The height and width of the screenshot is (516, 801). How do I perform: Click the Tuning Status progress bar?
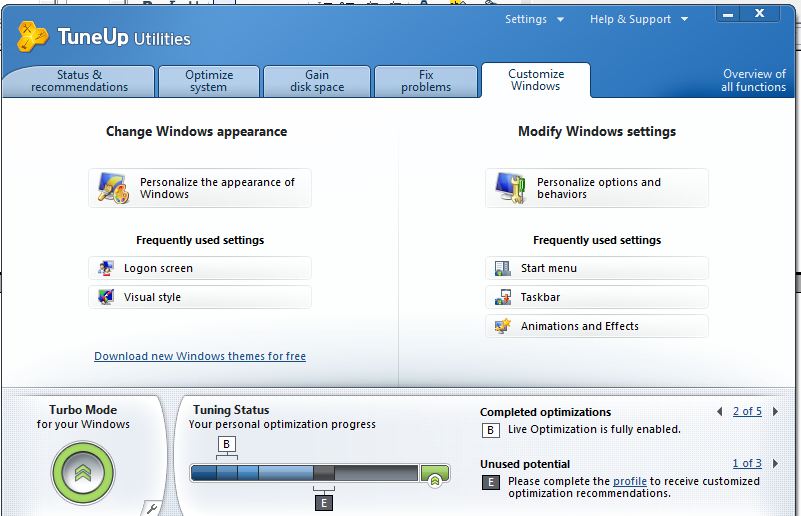coord(304,473)
